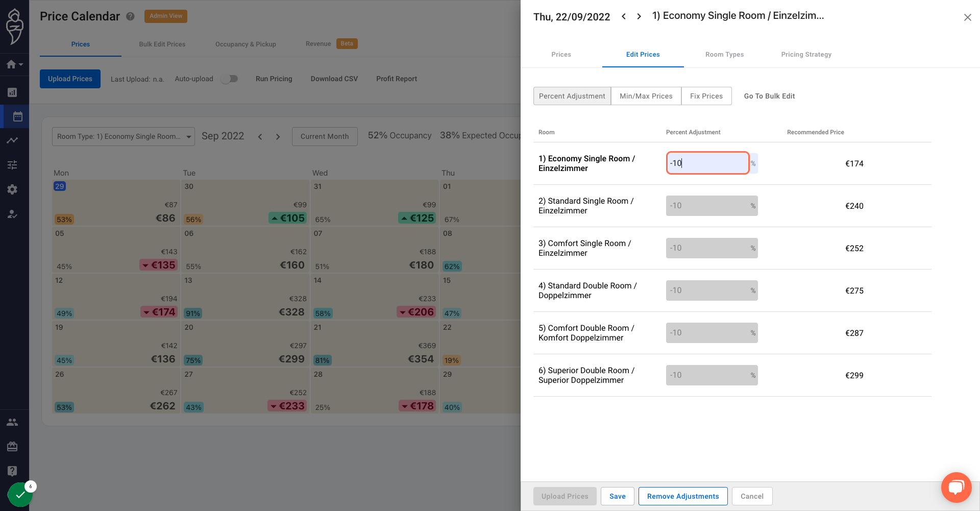Go to next month in calendar
The width and height of the screenshot is (980, 511).
click(x=278, y=137)
